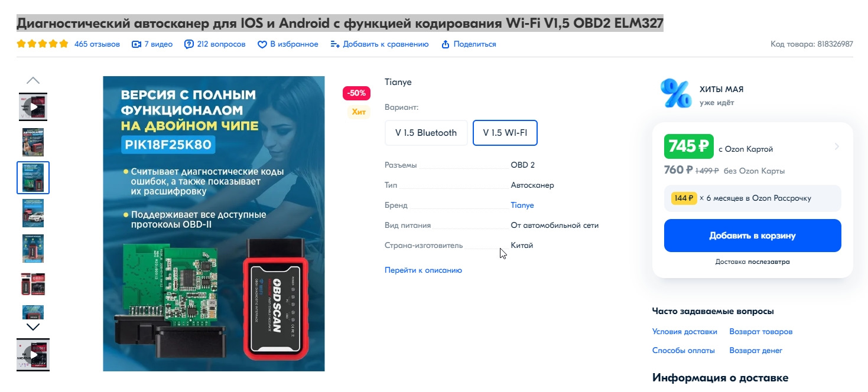868x392 pixels.
Task: Click the Хит badge next to the product image
Action: (359, 112)
